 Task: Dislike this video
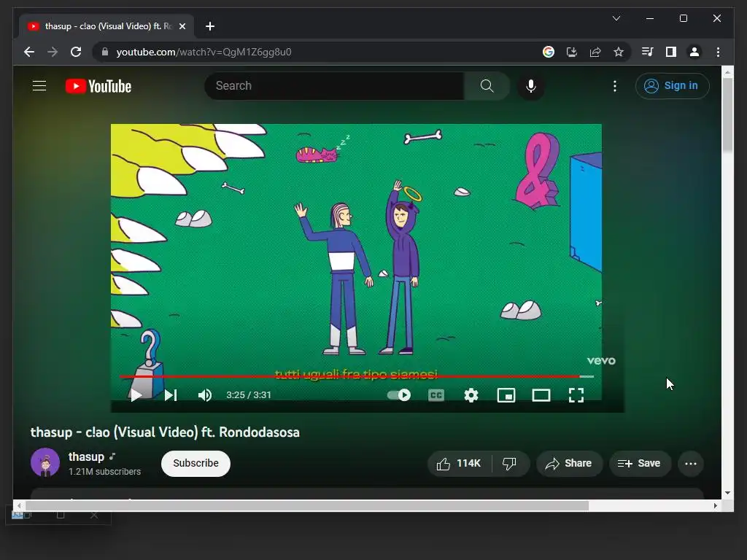[510, 463]
